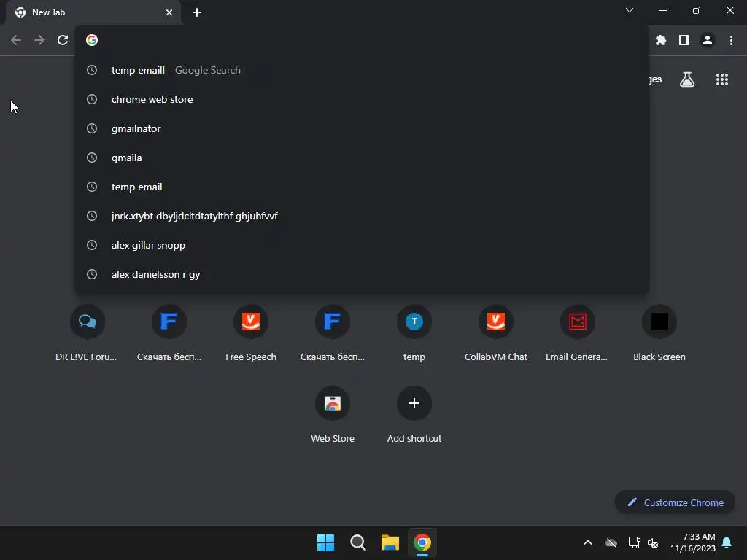The image size is (747, 560).
Task: Select the New Tab tab
Action: click(x=93, y=12)
